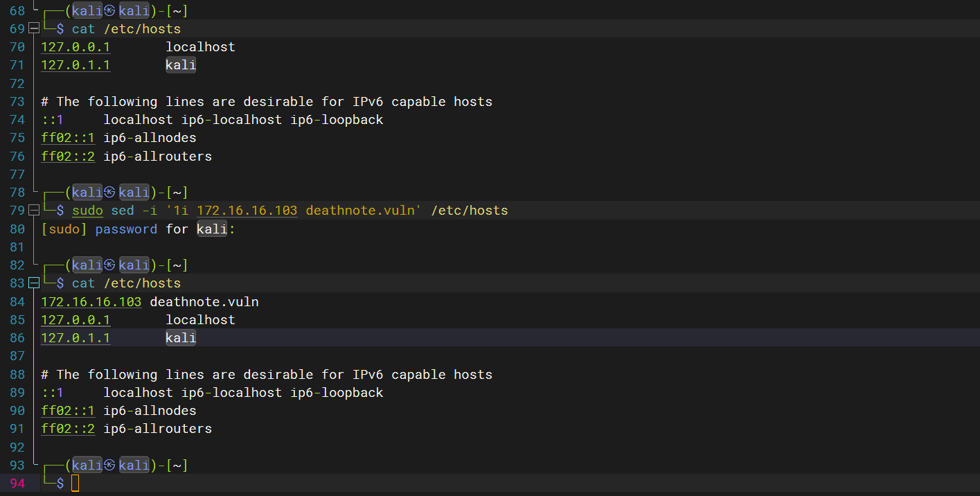Click ip6-loopback text on line 89

[337, 393]
